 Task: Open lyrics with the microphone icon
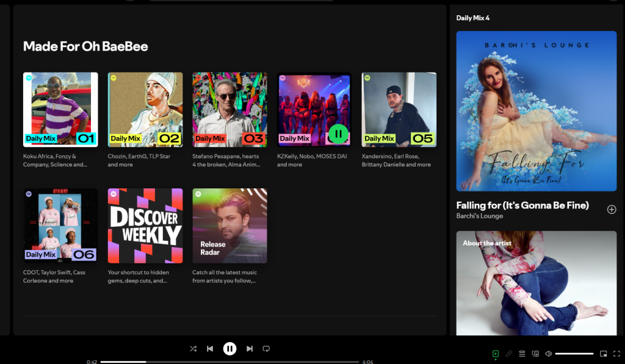508,354
